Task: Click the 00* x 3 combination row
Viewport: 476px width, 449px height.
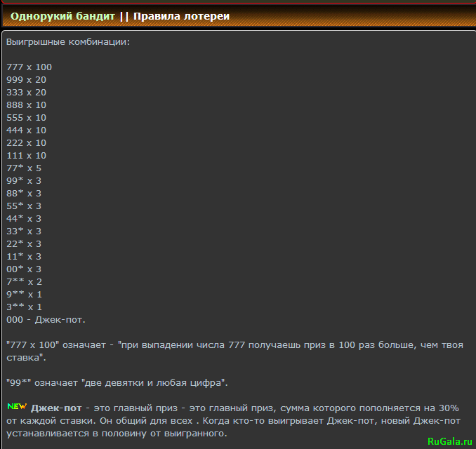Action: coord(24,269)
